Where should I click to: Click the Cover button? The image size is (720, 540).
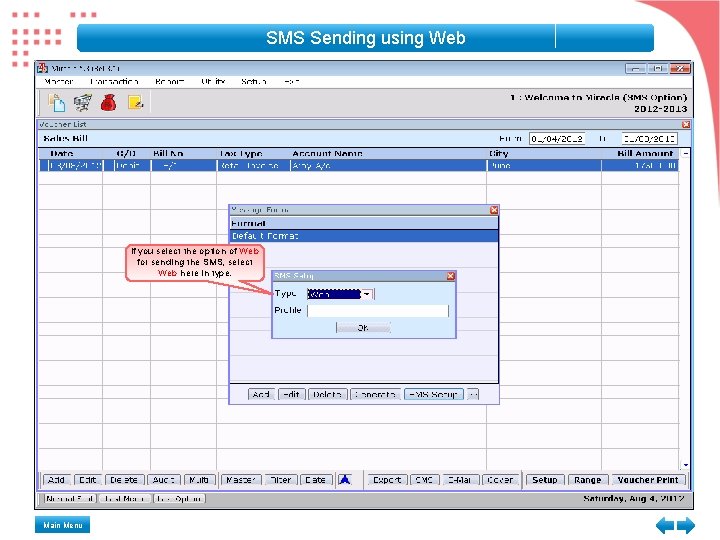501,480
